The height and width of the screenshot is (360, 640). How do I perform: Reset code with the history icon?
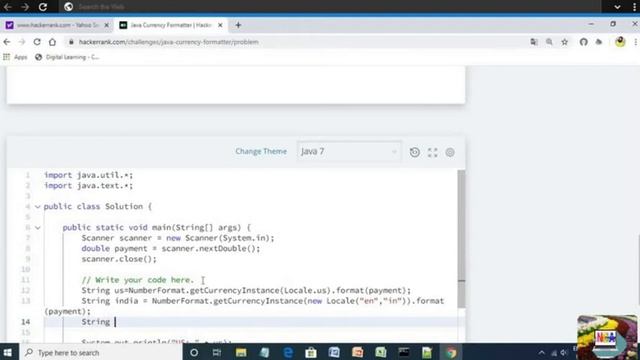pos(415,152)
